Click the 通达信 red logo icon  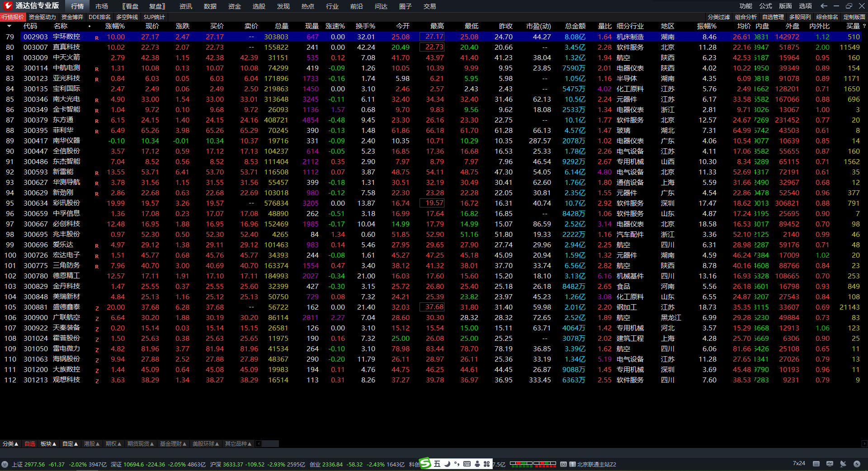point(8,5)
